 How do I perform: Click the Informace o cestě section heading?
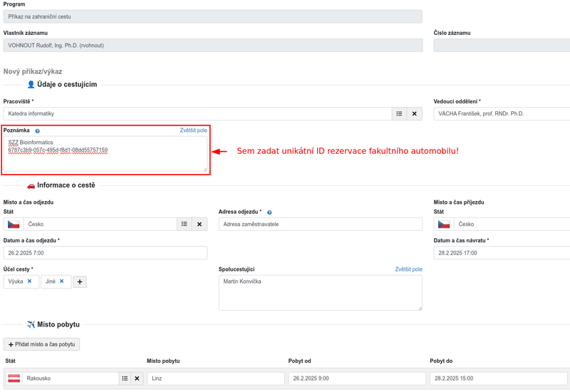(66, 185)
